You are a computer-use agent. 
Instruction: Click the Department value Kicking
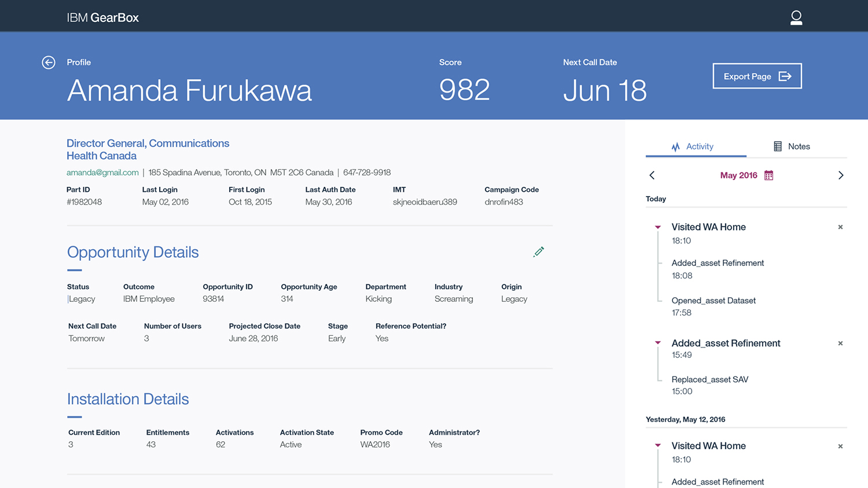378,299
